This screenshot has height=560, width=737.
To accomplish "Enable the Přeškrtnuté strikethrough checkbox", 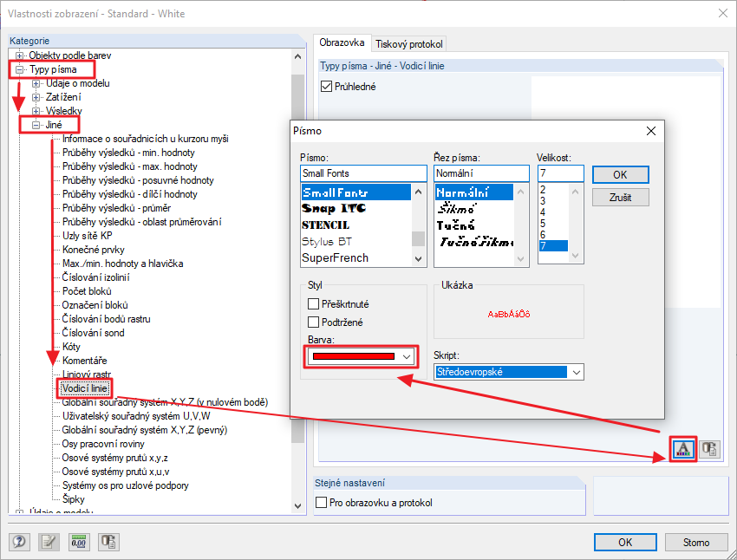I will pos(314,304).
